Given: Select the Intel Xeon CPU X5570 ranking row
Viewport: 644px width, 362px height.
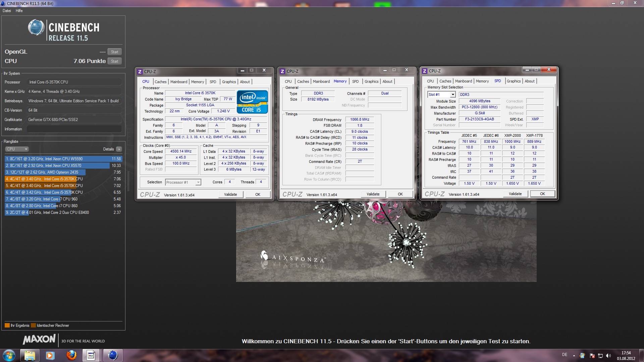Looking at the screenshot, I should click(x=63, y=166).
